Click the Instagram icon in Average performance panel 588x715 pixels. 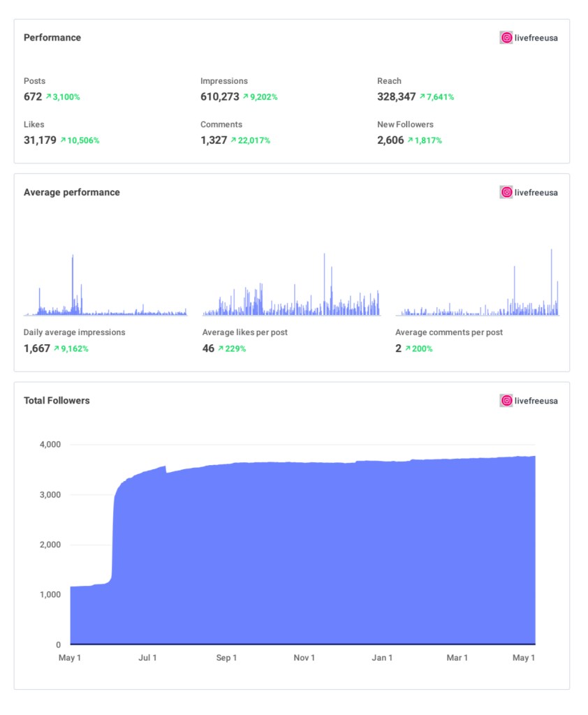click(x=506, y=192)
